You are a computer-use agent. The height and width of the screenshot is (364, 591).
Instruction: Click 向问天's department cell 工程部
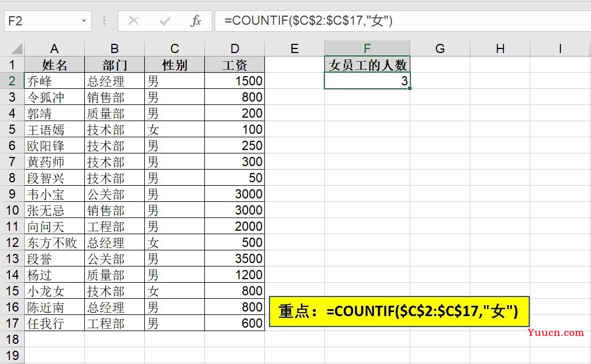pos(115,227)
